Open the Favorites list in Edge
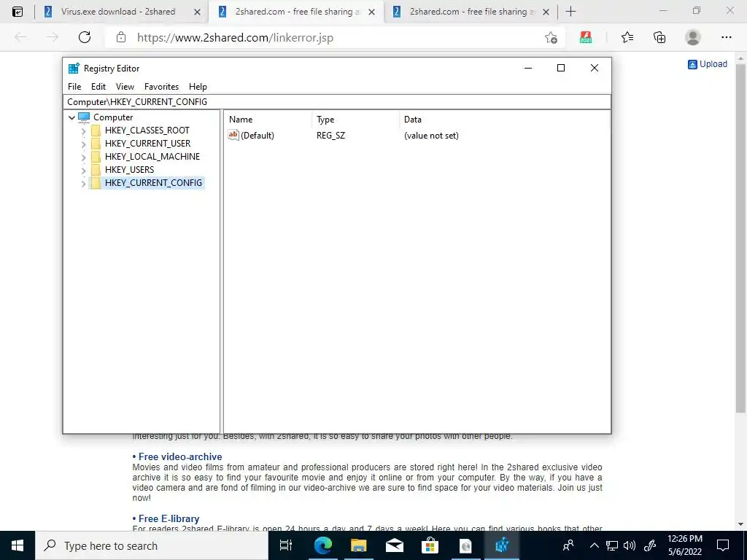Image resolution: width=747 pixels, height=560 pixels. 627,37
